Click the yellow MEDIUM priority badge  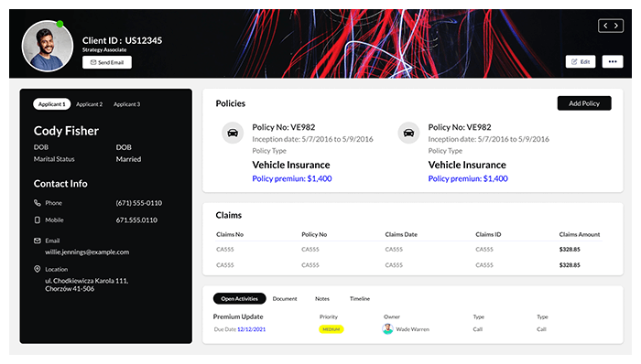click(331, 329)
